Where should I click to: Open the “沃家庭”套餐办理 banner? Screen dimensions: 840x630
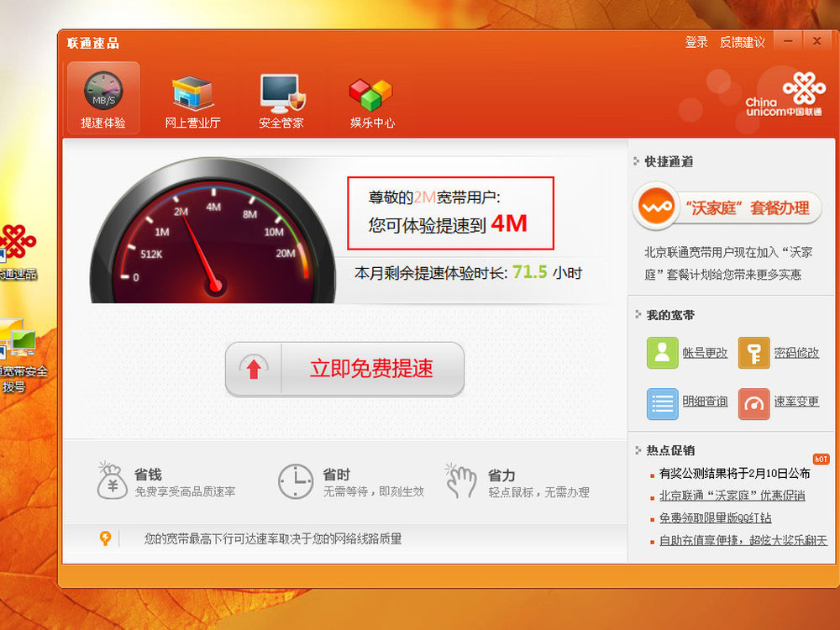[x=727, y=207]
